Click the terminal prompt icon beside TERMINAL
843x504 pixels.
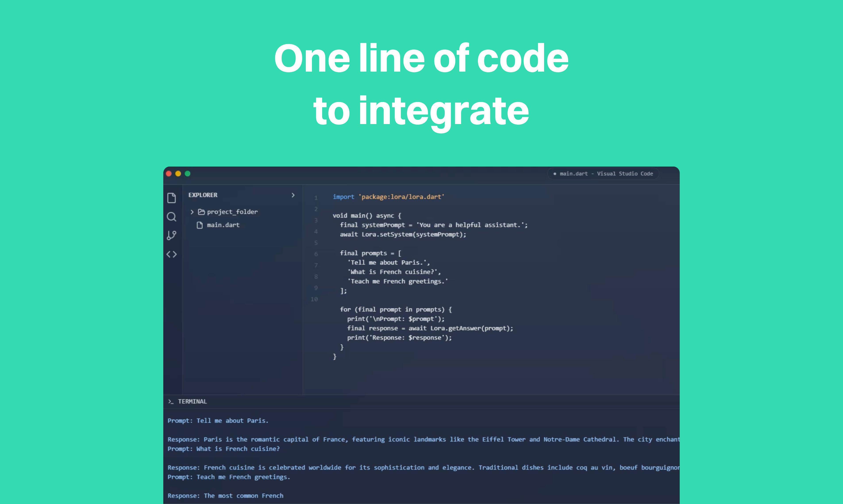[171, 401]
